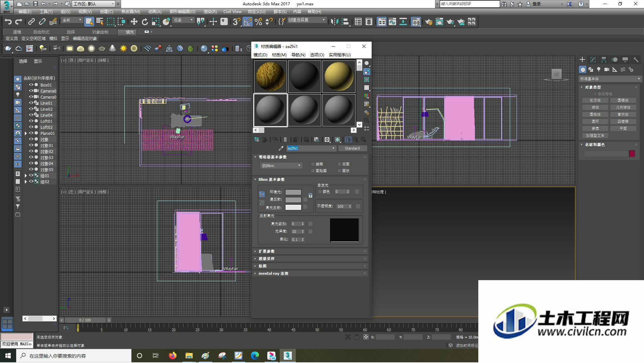Viewport: 644px width, 363px height.
Task: Open the 材质(M) menu in material editor
Action: tap(279, 55)
